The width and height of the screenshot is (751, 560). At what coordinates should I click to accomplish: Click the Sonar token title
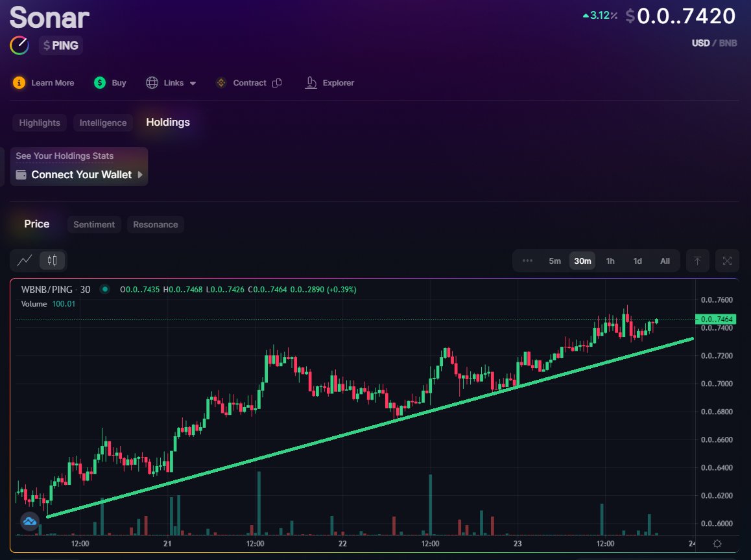(x=49, y=17)
